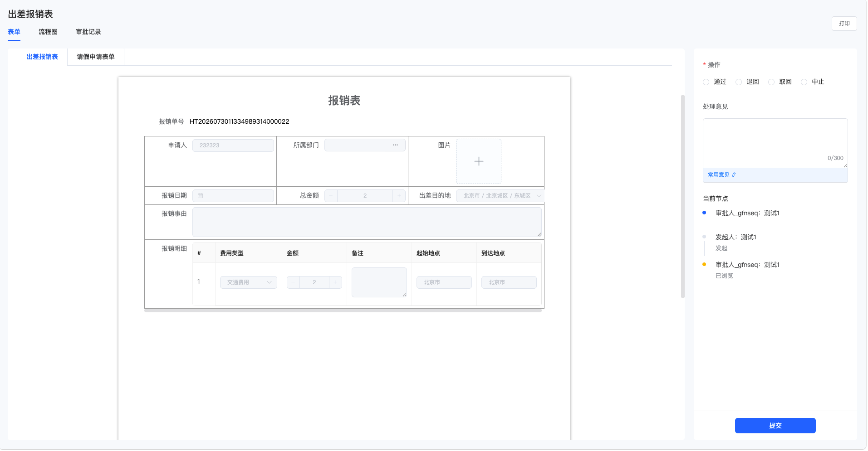The image size is (868, 451).
Task: Open the 请假申请表单 sub-tab
Action: pos(96,57)
